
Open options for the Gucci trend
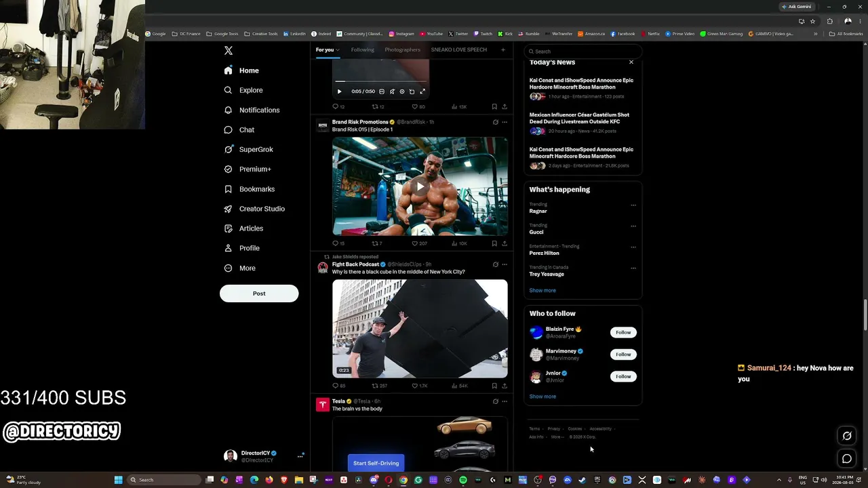633,226
